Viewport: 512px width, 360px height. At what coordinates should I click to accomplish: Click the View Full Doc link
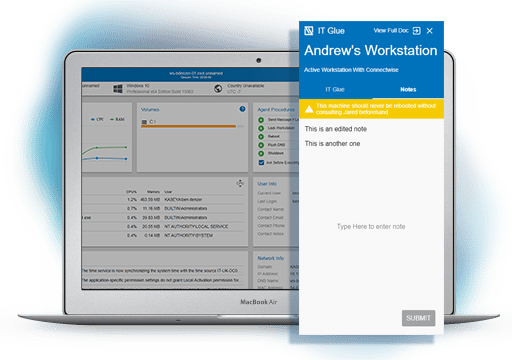coord(391,31)
